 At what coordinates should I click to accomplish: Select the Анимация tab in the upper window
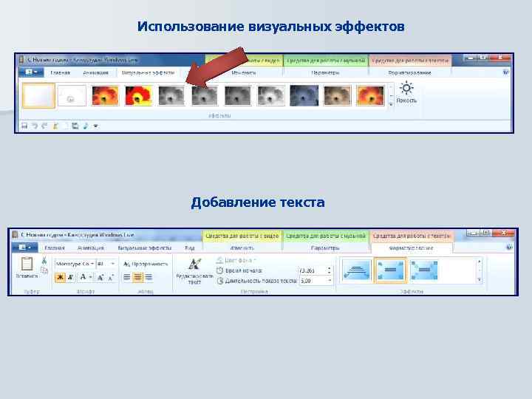(x=95, y=72)
